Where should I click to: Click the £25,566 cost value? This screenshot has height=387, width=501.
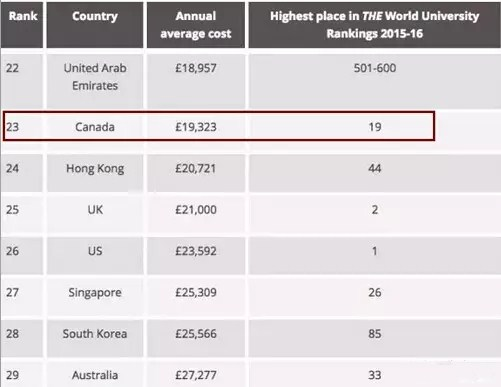click(196, 334)
